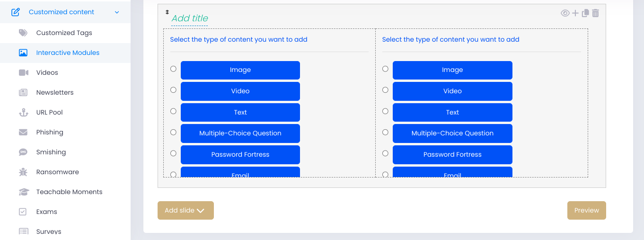Select Multiple-Choice Question radio in left column
Screen dimensions: 644x240
click(173, 132)
